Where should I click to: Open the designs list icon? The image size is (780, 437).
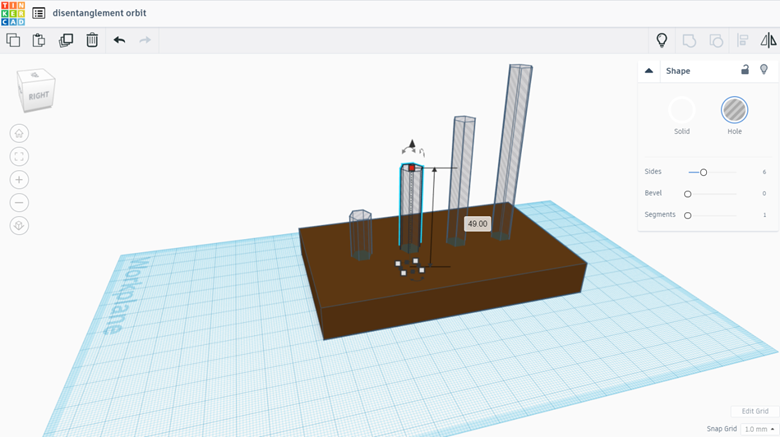coord(38,13)
